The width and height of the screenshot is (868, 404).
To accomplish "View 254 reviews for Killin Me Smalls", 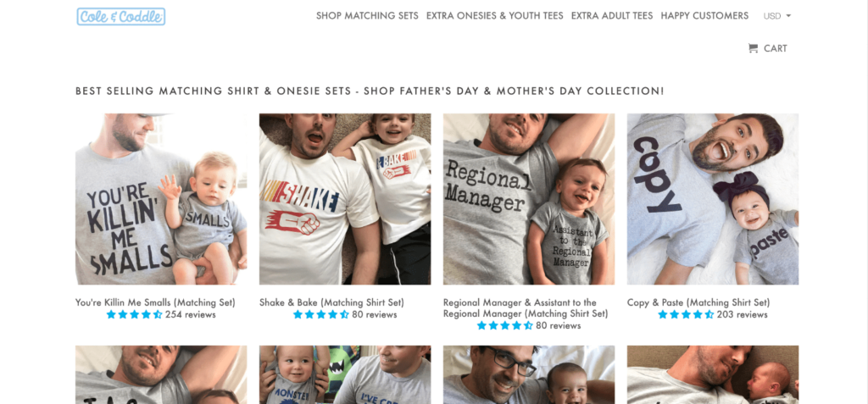I will (x=190, y=314).
